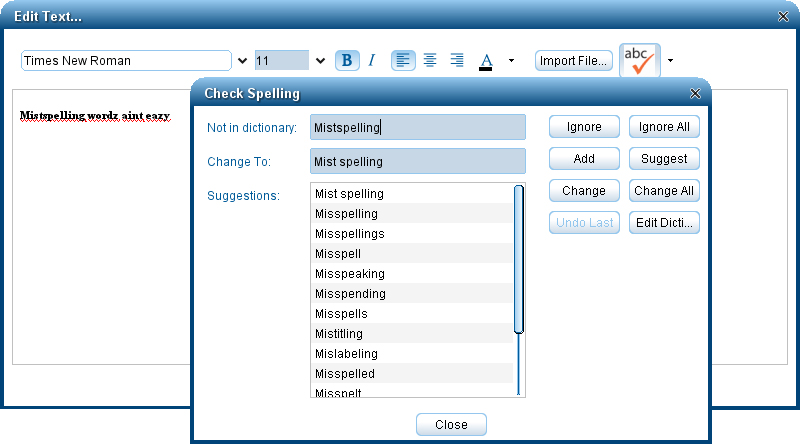
Task: Open spell check options dropdown arrow
Action: (x=670, y=61)
